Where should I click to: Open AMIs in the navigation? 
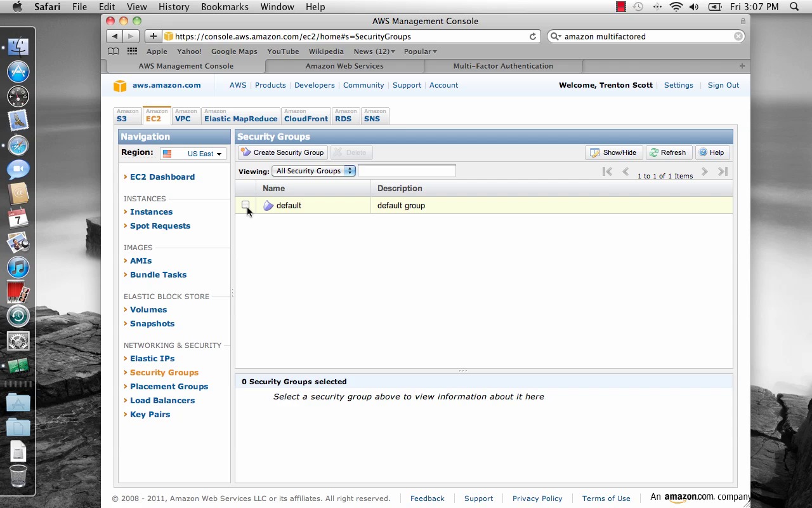pos(141,261)
